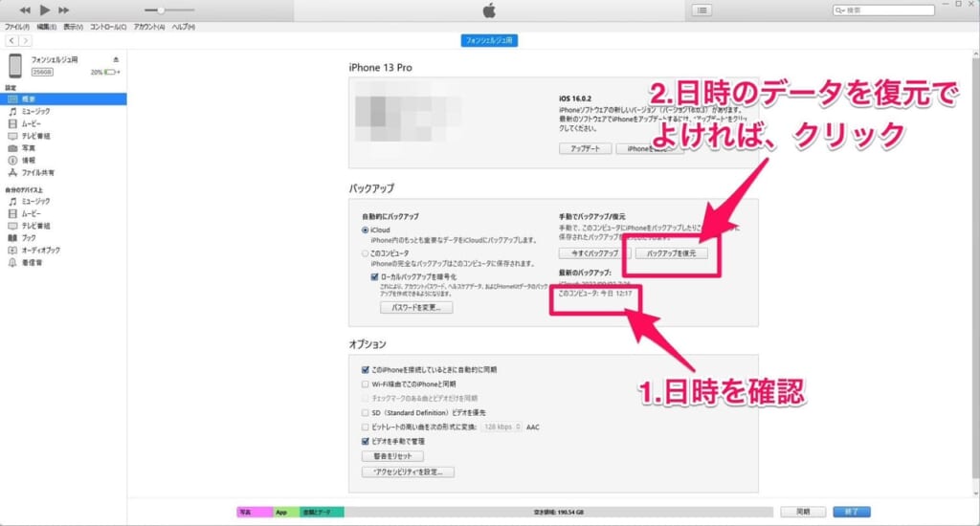Click the 同期 button at bottom

point(803,512)
